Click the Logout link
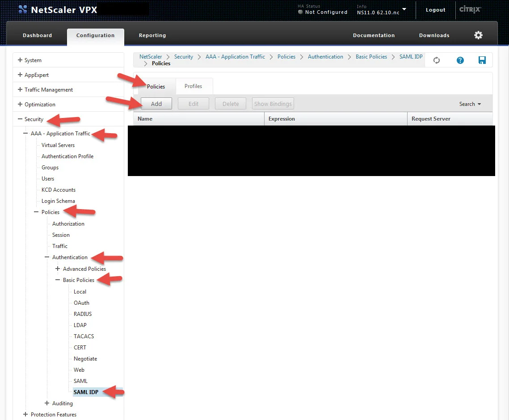The height and width of the screenshot is (420, 509). click(x=435, y=10)
